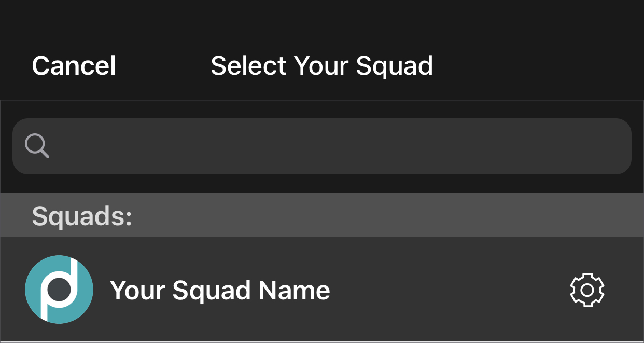The image size is (644, 343).
Task: Click the search icon in search bar
Action: [x=37, y=146]
